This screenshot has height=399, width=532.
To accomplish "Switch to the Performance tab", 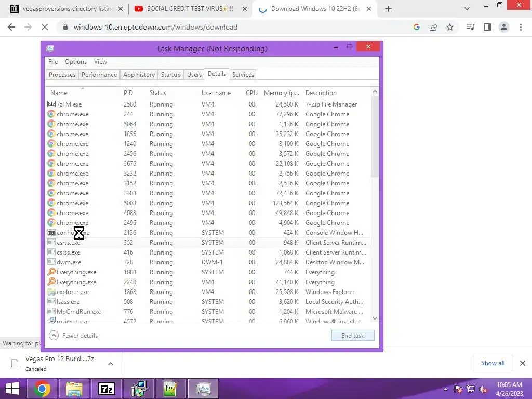I will 99,75.
